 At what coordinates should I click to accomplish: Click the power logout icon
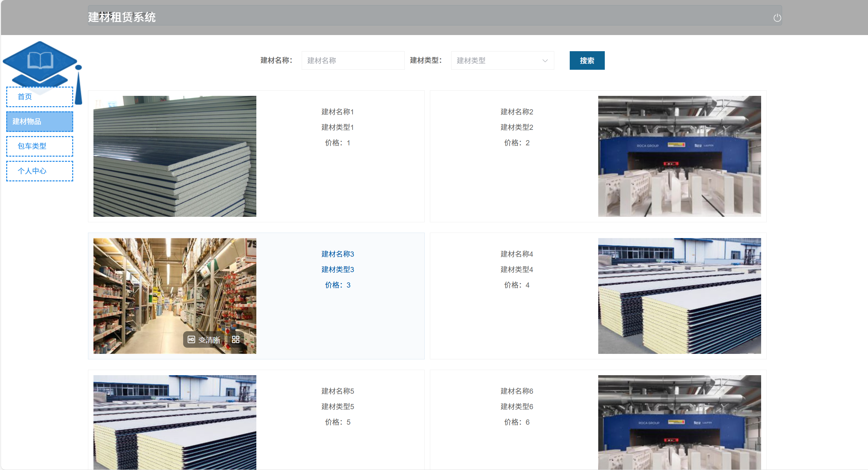(777, 18)
